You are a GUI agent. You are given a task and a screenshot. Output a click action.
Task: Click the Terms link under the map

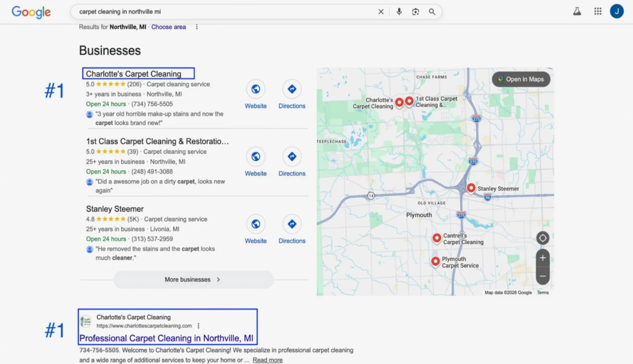pos(543,293)
